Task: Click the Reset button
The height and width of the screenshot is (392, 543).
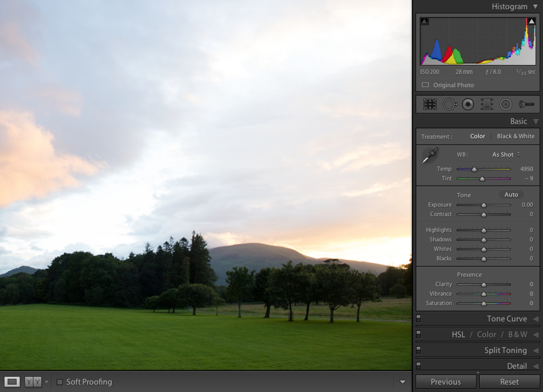Action: [509, 382]
